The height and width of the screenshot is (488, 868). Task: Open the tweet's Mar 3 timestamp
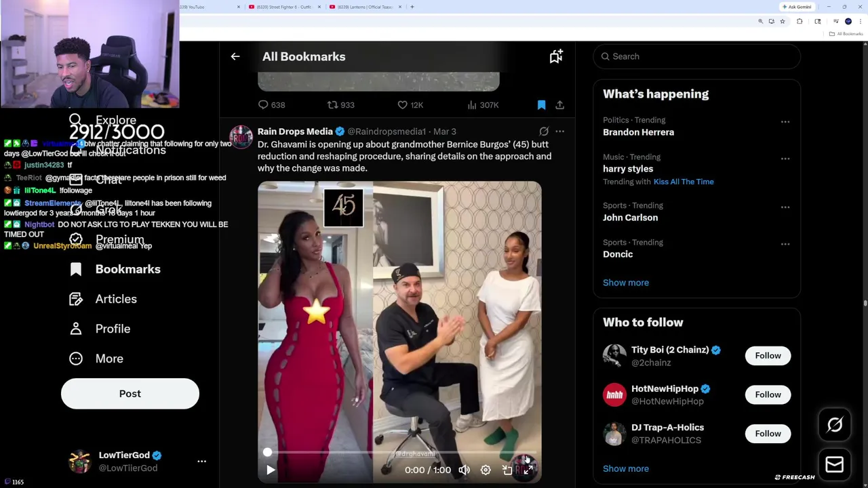click(445, 131)
